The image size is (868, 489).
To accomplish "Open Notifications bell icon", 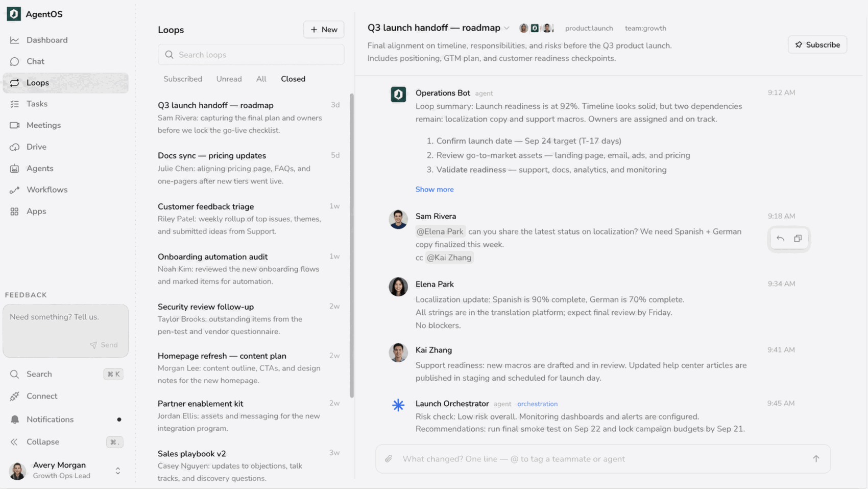I will pos(14,420).
